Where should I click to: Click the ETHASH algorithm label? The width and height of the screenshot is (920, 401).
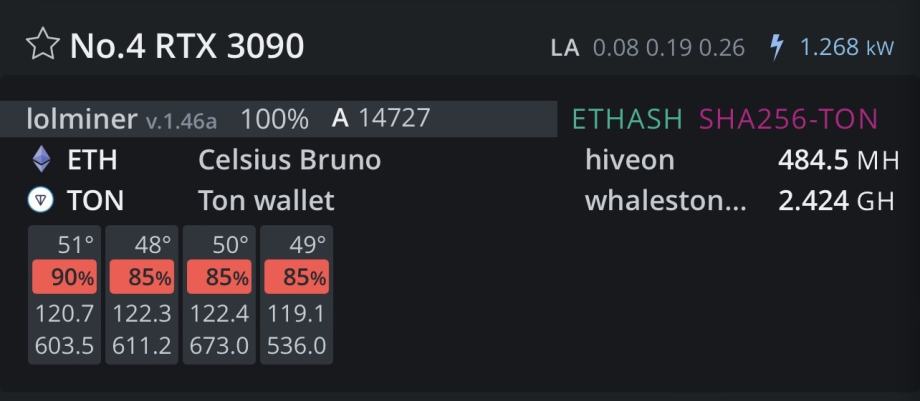coord(627,119)
